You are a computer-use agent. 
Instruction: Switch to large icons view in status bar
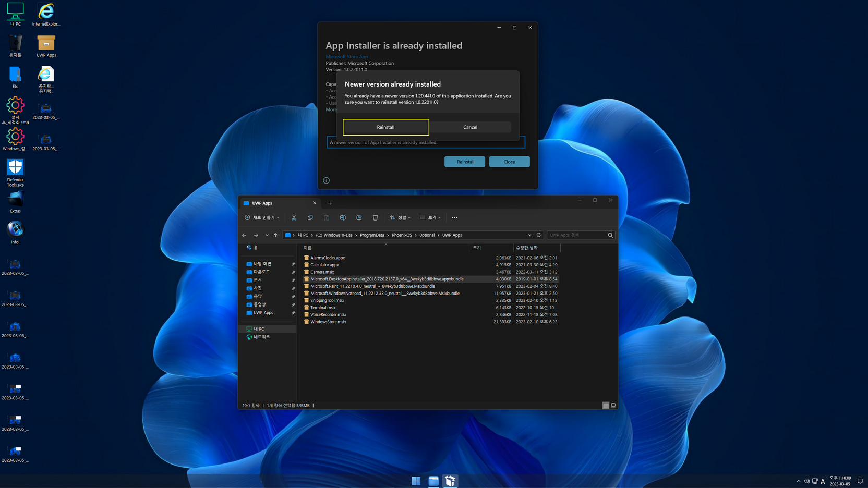[613, 405]
